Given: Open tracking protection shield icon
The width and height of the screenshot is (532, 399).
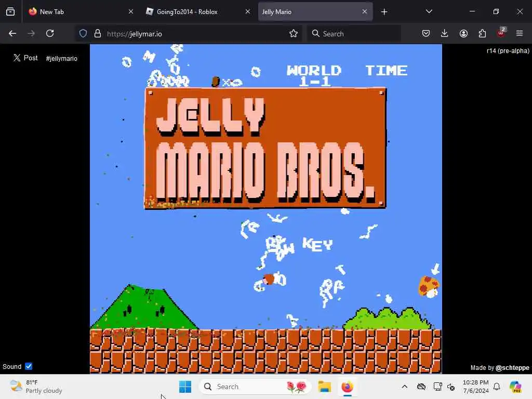Looking at the screenshot, I should (x=83, y=33).
